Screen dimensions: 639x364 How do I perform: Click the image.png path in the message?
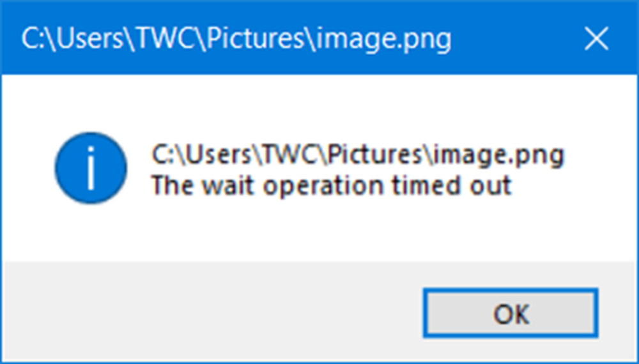pyautogui.click(x=358, y=155)
